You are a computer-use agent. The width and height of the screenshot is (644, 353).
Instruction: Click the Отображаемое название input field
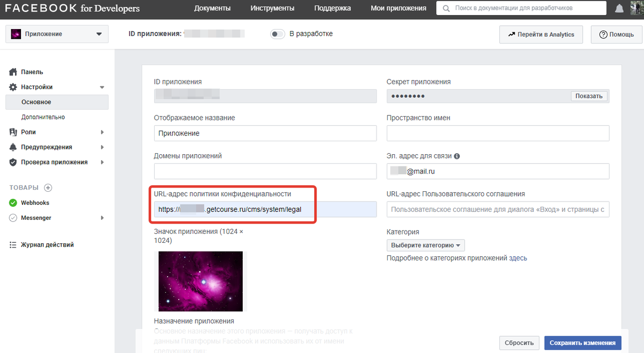(265, 133)
